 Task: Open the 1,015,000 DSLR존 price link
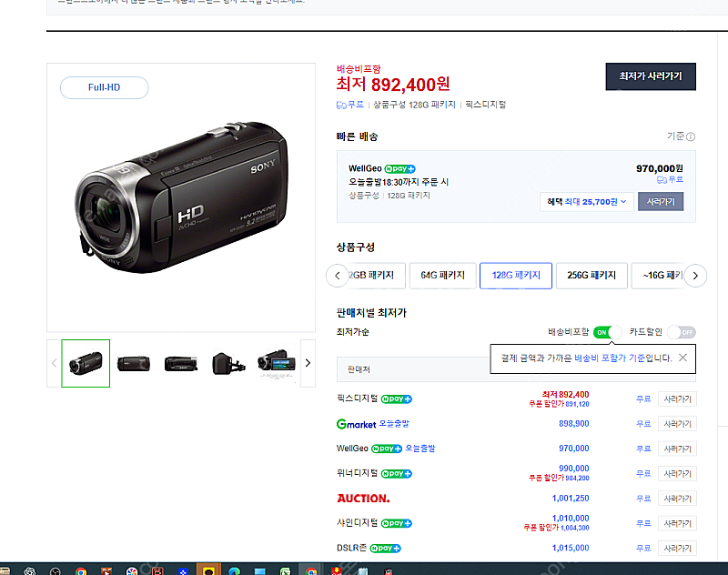(x=571, y=548)
